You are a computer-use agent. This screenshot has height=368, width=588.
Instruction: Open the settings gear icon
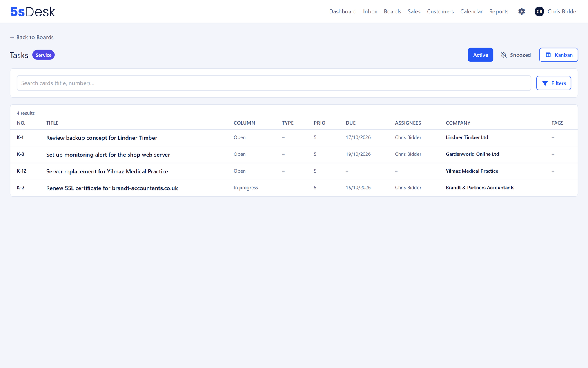coord(521,11)
